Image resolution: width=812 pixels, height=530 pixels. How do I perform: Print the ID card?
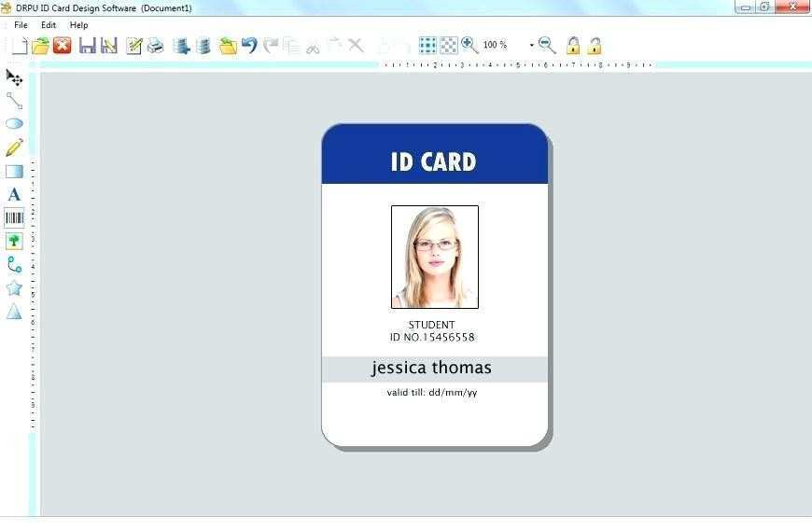pyautogui.click(x=155, y=46)
